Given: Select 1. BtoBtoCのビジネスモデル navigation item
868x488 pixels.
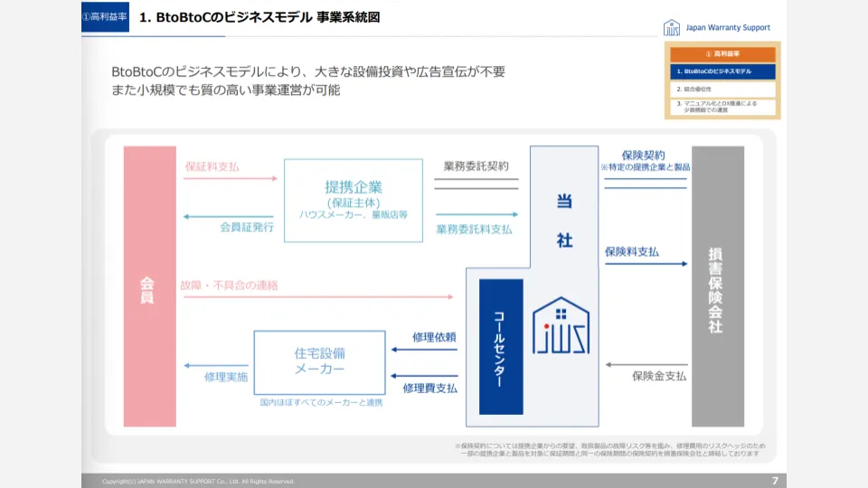Looking at the screenshot, I should coord(722,71).
